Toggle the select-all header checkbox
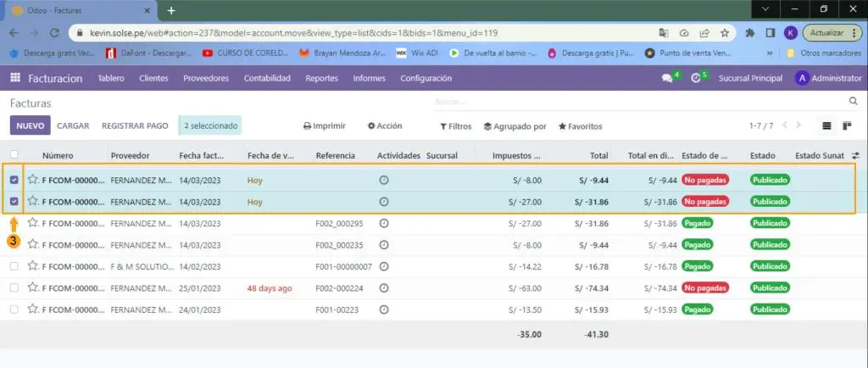The height and width of the screenshot is (368, 868). [14, 155]
